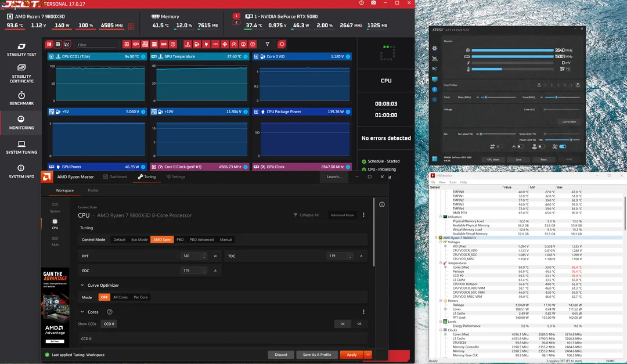The width and height of the screenshot is (627, 364).
Task: Adjust Afterburner Mem (MHz) clock slider
Action: click(498, 97)
